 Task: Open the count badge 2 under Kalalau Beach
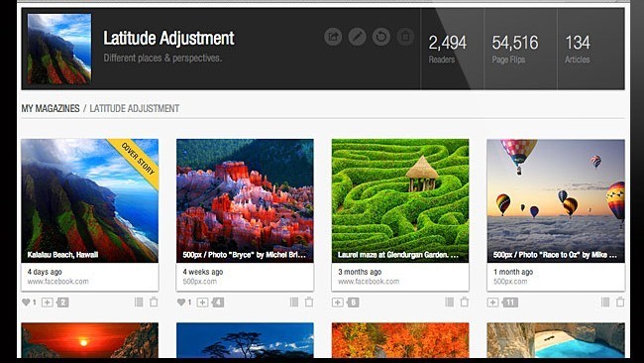click(62, 302)
